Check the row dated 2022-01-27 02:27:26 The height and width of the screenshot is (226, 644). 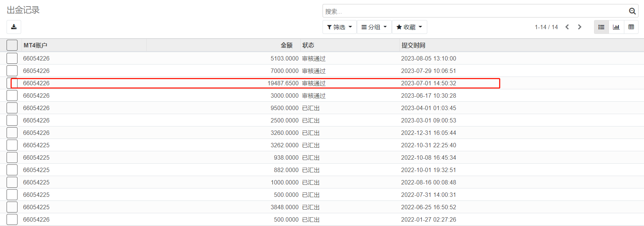tap(12, 219)
